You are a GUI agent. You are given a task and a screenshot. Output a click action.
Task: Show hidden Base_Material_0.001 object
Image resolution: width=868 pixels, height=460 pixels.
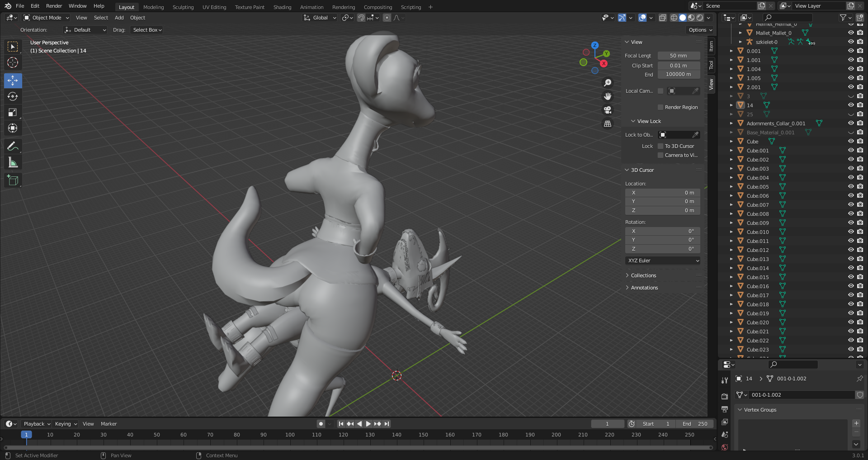point(851,132)
